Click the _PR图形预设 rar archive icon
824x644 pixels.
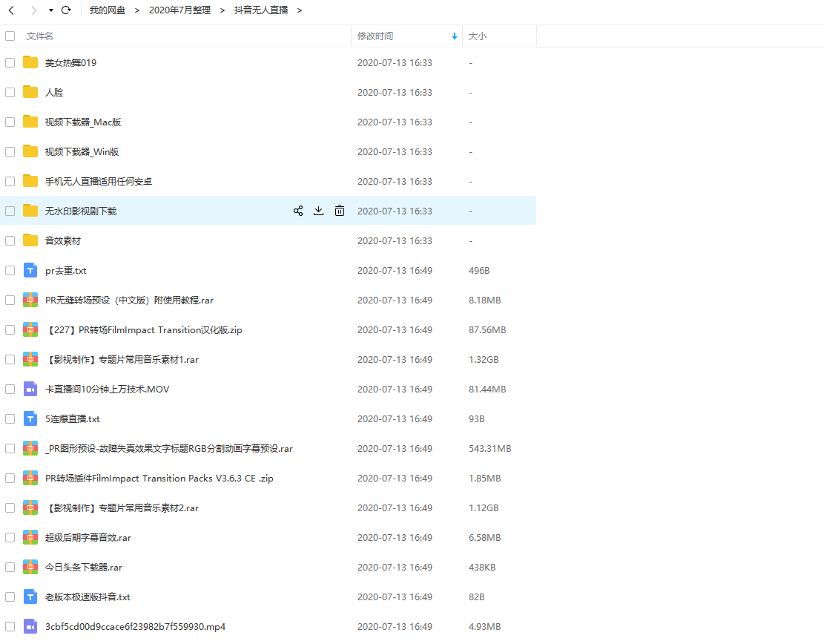coord(30,448)
